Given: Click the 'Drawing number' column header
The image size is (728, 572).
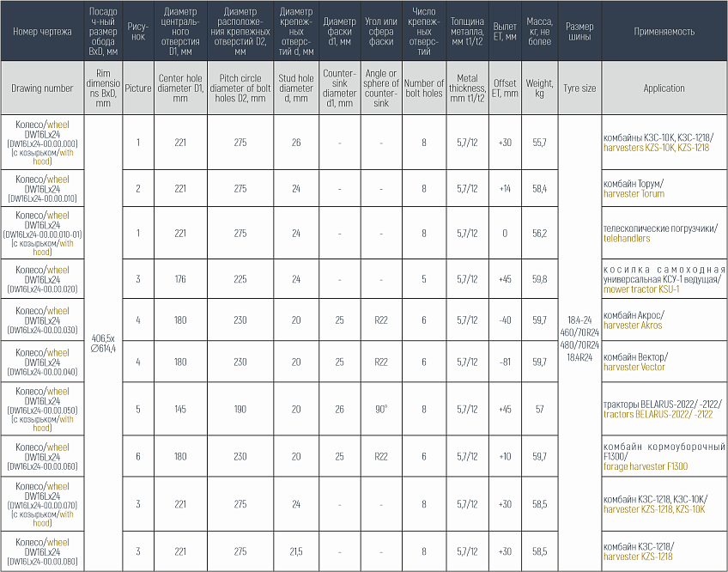Looking at the screenshot, I should pyautogui.click(x=42, y=88).
